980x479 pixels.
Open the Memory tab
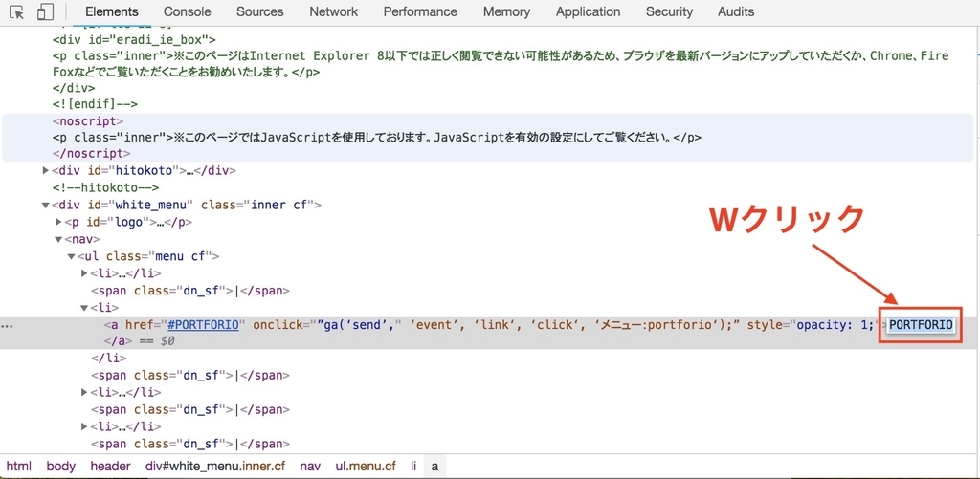(x=506, y=11)
